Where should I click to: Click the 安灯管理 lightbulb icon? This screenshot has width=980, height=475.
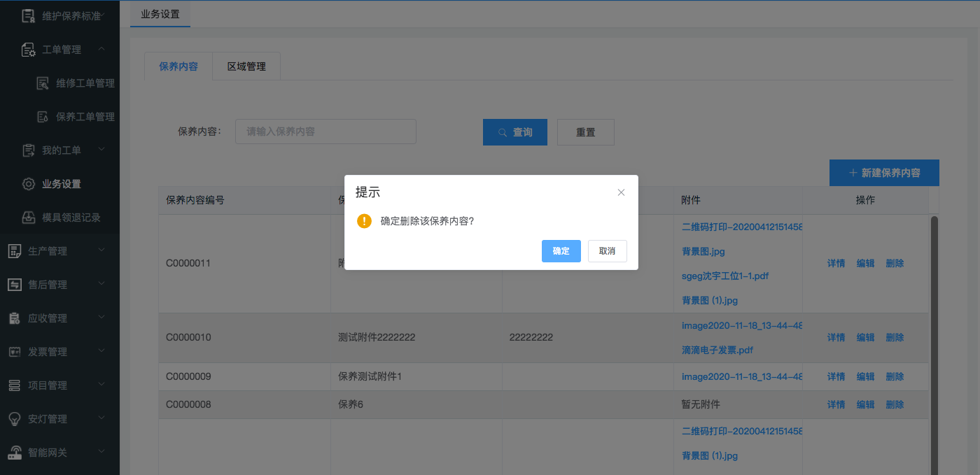pos(15,419)
